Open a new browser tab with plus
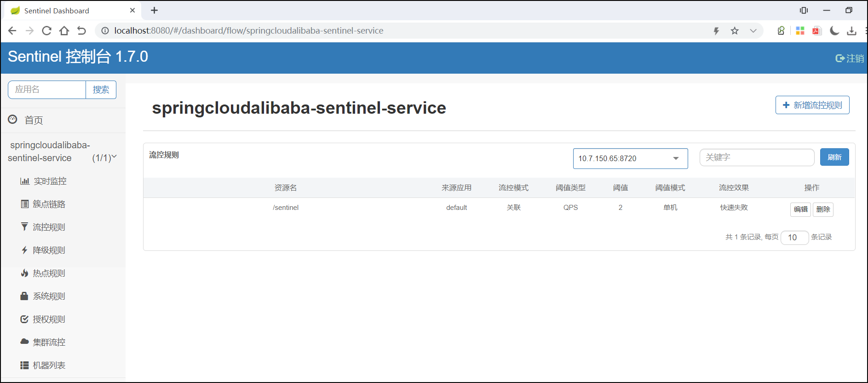 click(155, 10)
